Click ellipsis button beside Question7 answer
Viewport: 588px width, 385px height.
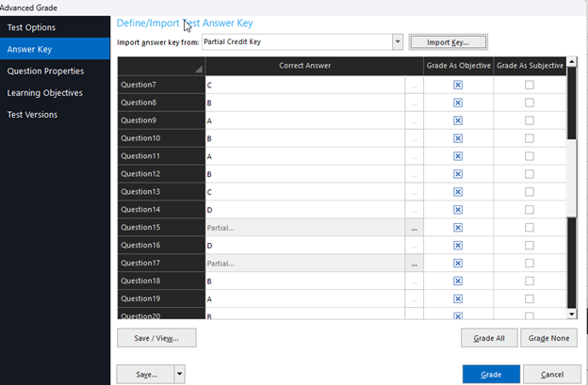click(x=414, y=85)
